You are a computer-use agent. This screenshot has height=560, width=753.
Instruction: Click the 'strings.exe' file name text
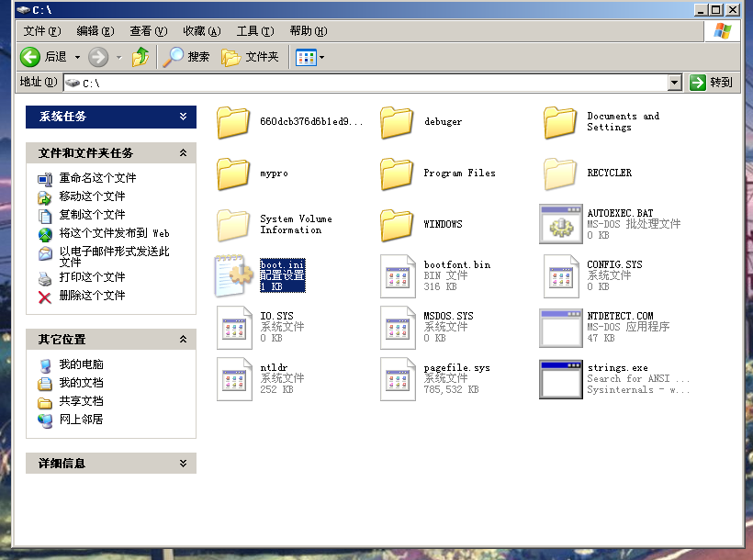point(618,368)
